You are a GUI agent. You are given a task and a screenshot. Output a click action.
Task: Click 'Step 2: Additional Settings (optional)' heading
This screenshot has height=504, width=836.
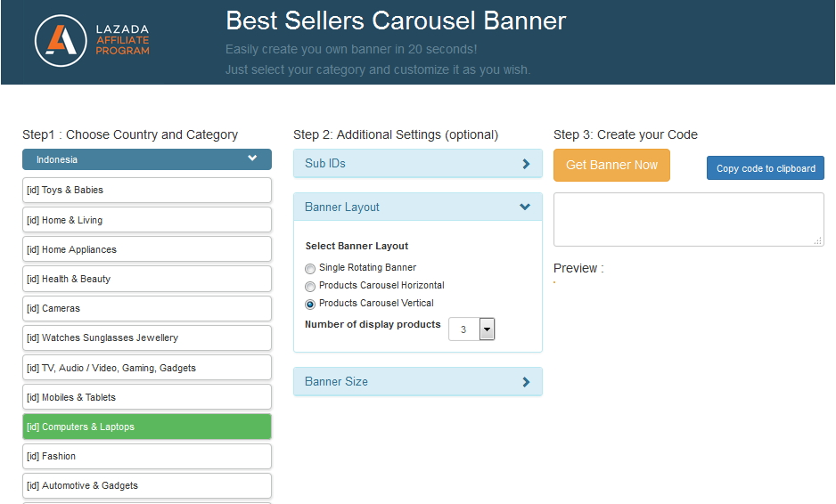coord(396,134)
